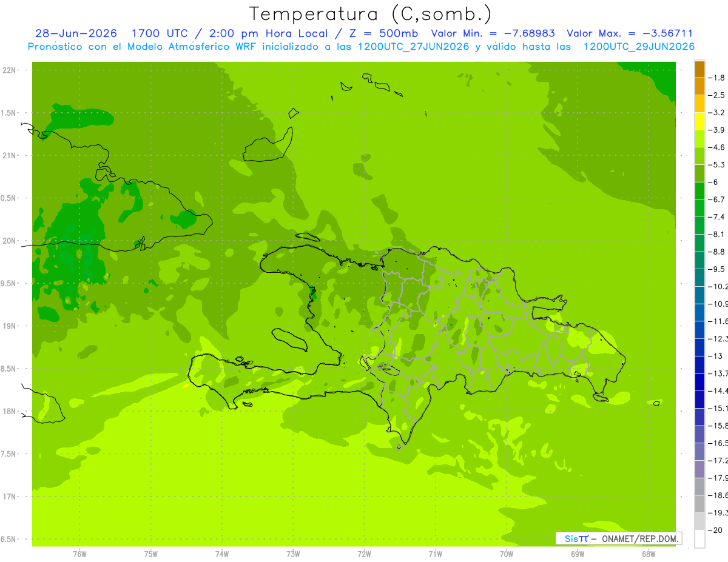This screenshot has width=728, height=562.
Task: Click the light gray swatch above -20
Action: coord(699,521)
